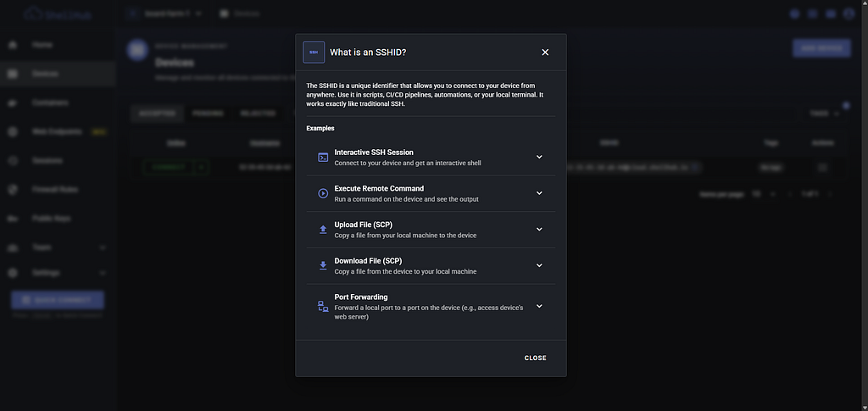Viewport: 868px width, 411px height.
Task: Click 'Connect to your device and get an interactive shell'
Action: click(408, 164)
